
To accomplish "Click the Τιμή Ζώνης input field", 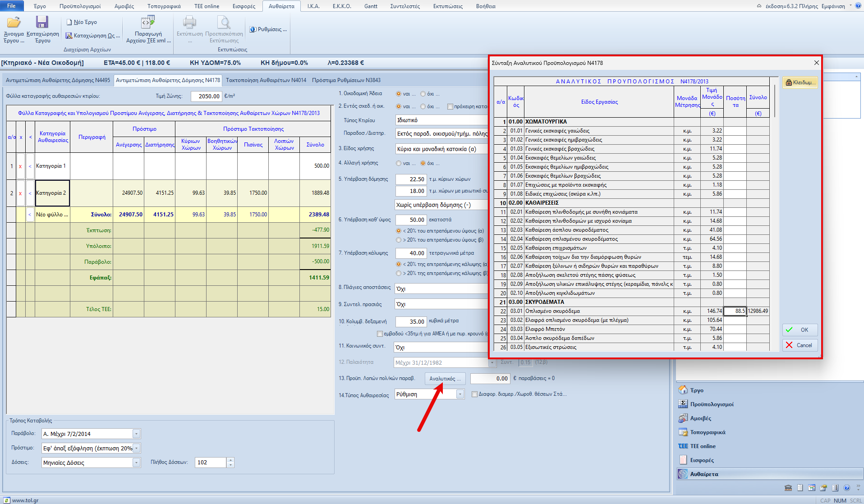I will point(206,96).
